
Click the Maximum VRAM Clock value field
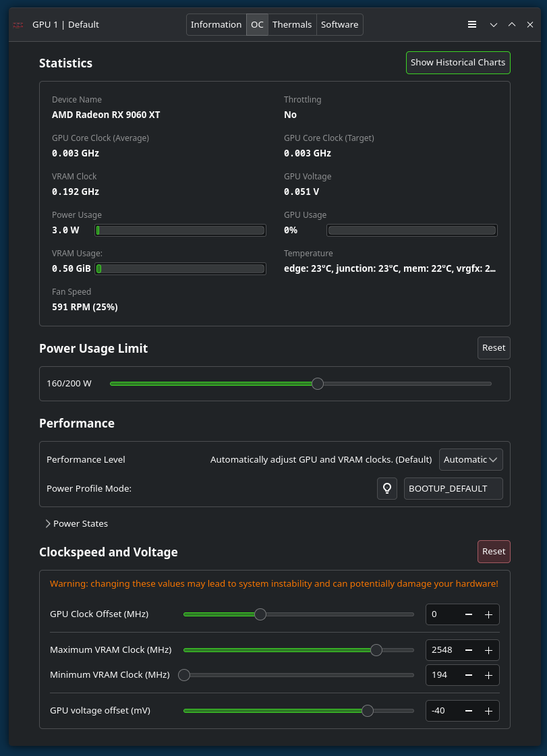pyautogui.click(x=443, y=650)
